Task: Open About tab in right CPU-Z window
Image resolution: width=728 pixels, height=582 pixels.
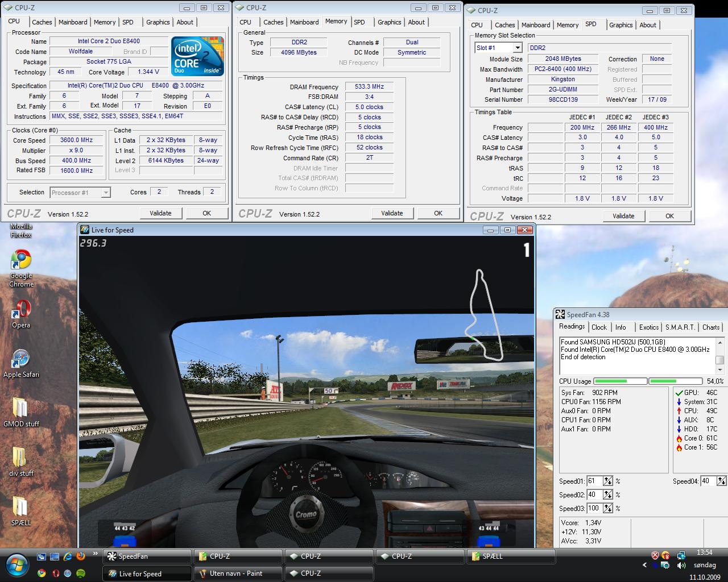Action: click(648, 25)
